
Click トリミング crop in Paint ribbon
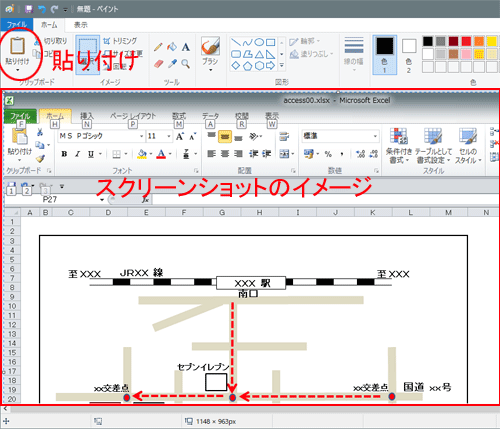120,41
